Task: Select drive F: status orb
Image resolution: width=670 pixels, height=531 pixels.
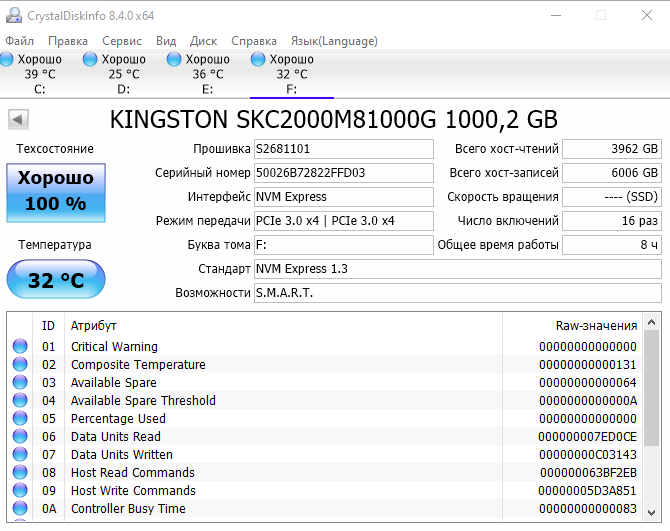Action: pos(259,60)
